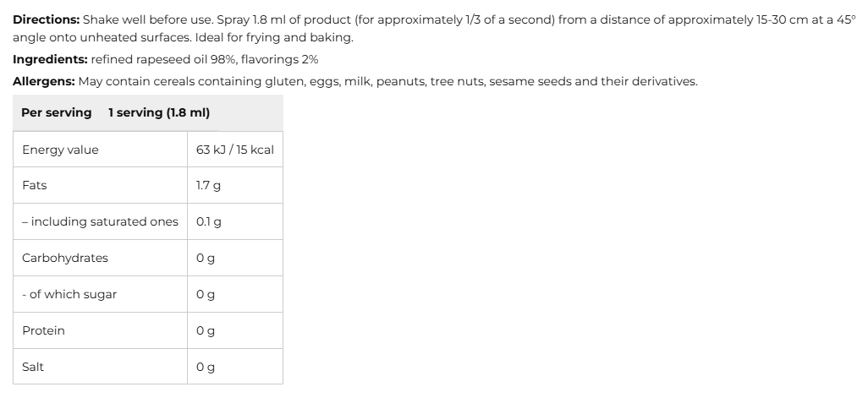Select the "1 serving (1.8 ml)" header
Screen dimensions: 868x398
[x=159, y=112]
